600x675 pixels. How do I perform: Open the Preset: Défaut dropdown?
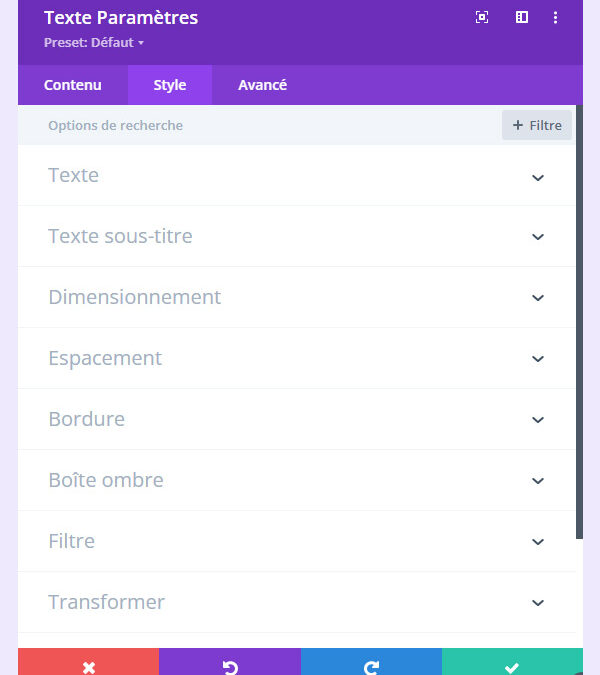94,43
